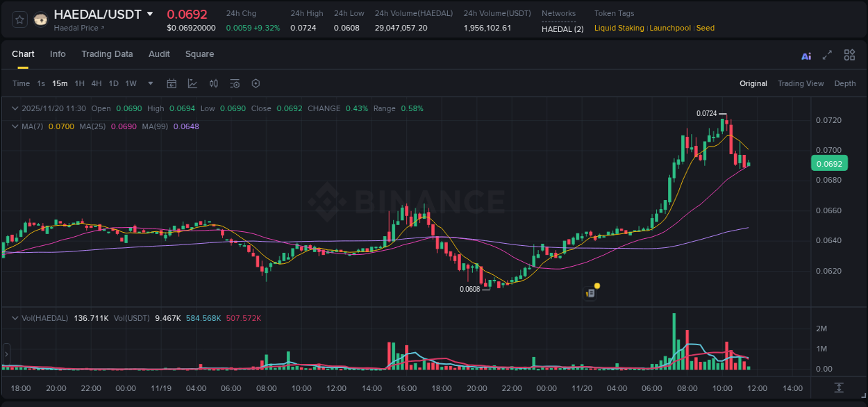Open the Liquid Staking token tag link
This screenshot has width=868, height=407.
[x=619, y=28]
